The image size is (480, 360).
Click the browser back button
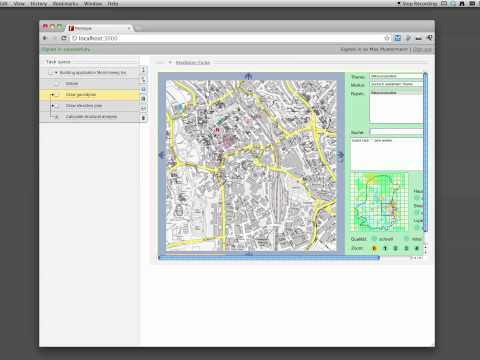point(45,38)
